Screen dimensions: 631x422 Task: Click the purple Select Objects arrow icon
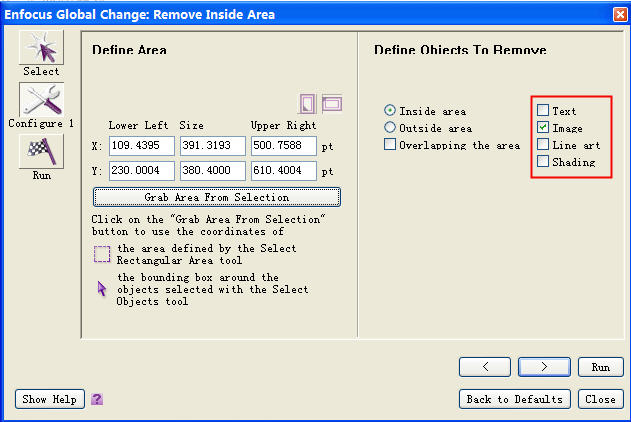point(101,288)
